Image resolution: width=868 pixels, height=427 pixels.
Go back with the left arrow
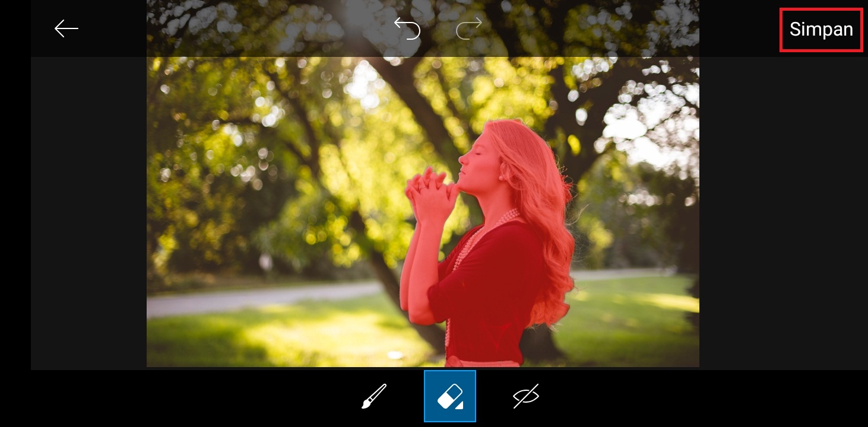tap(66, 28)
